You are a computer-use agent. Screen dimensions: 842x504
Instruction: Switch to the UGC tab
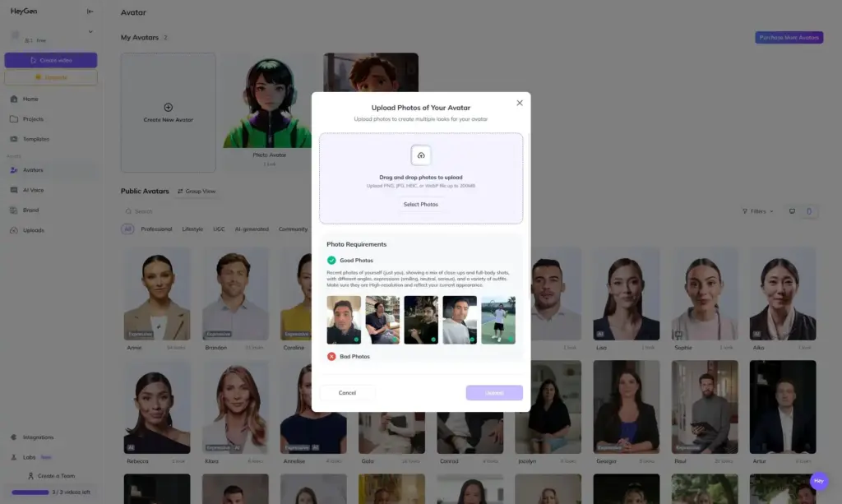(219, 229)
